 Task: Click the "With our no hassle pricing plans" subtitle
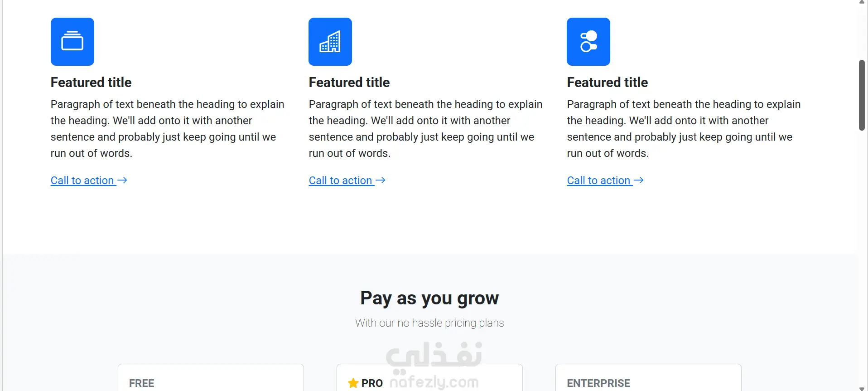click(x=429, y=323)
